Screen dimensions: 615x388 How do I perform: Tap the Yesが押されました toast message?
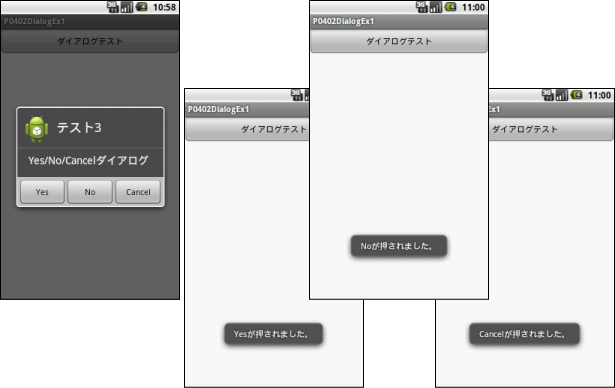(273, 334)
